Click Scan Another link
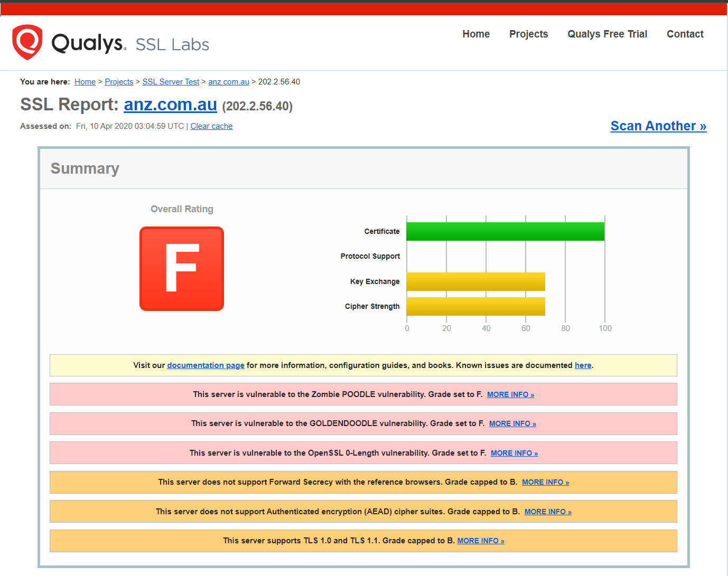Viewport: 728px width, 576px height. (658, 126)
